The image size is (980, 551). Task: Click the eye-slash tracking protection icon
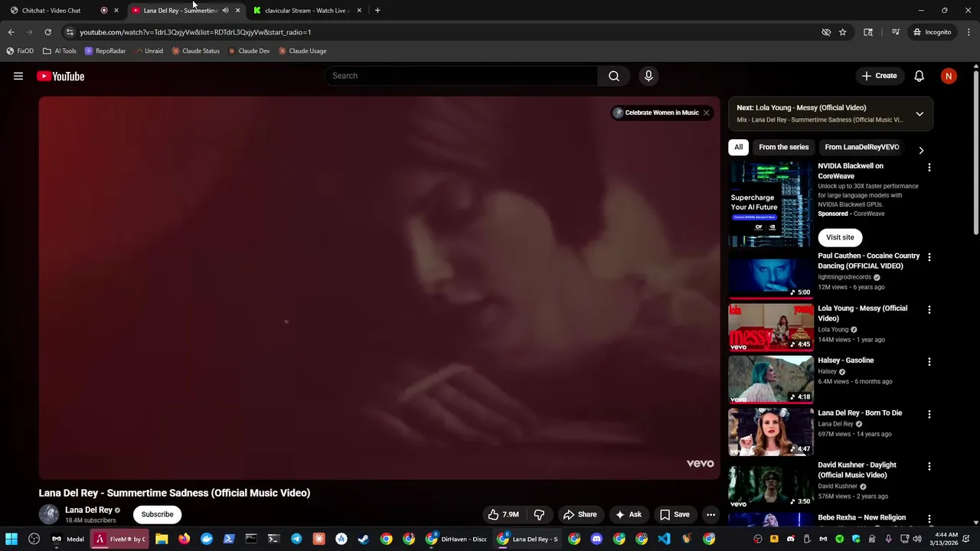pos(826,32)
